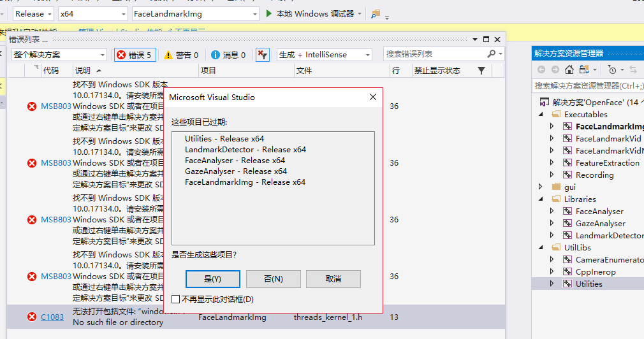Open the C1083 error code link
Viewport: 644px width, 339px height.
point(52,317)
